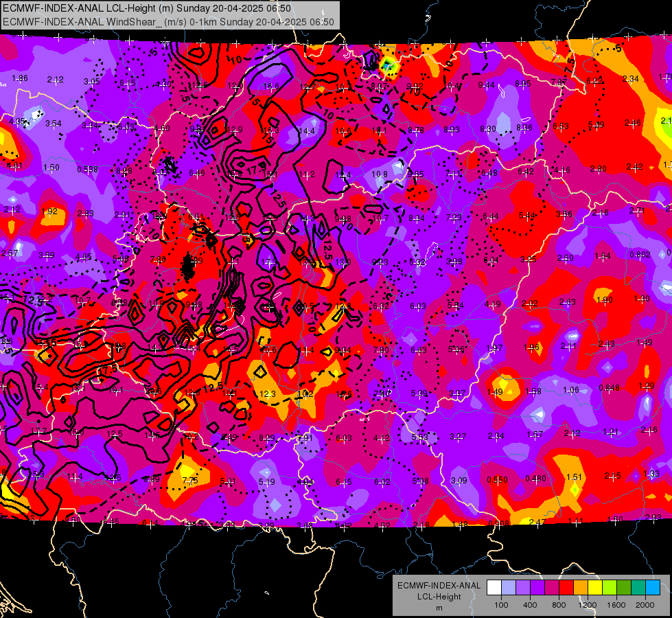
Task: Click the grid value 6.53
Action: (x=561, y=126)
